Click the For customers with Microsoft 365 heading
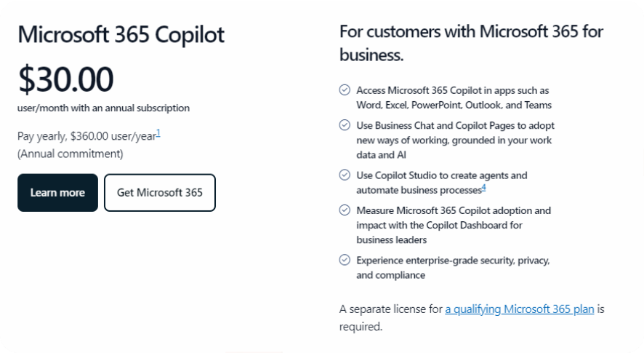This screenshot has height=353, width=644. (x=471, y=43)
